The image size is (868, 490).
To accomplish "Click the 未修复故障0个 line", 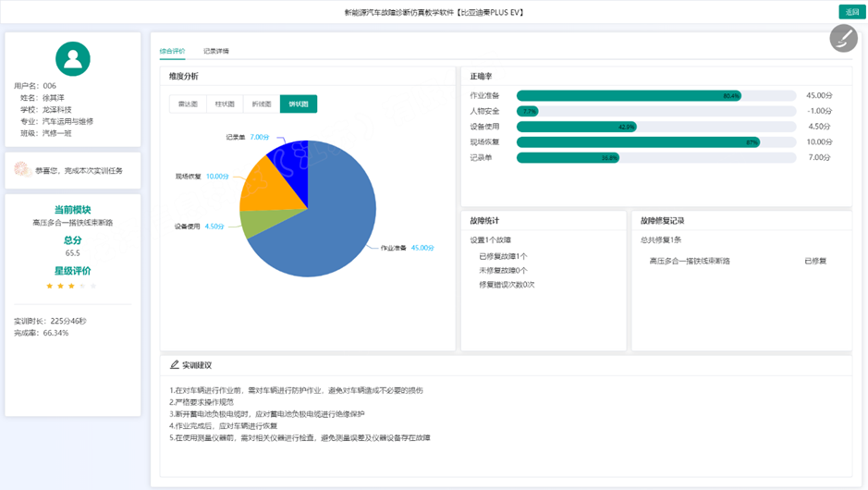I will 503,270.
